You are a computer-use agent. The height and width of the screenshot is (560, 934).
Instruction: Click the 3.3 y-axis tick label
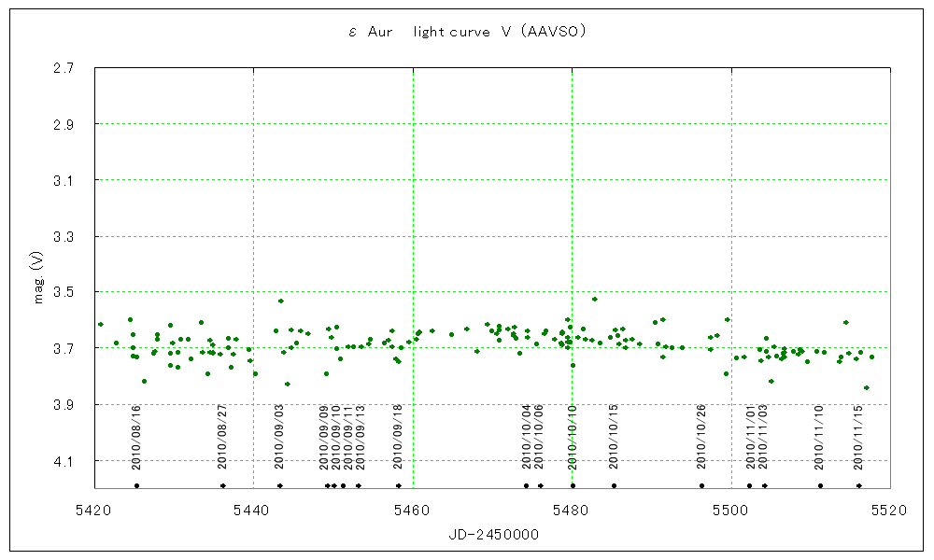pos(64,236)
